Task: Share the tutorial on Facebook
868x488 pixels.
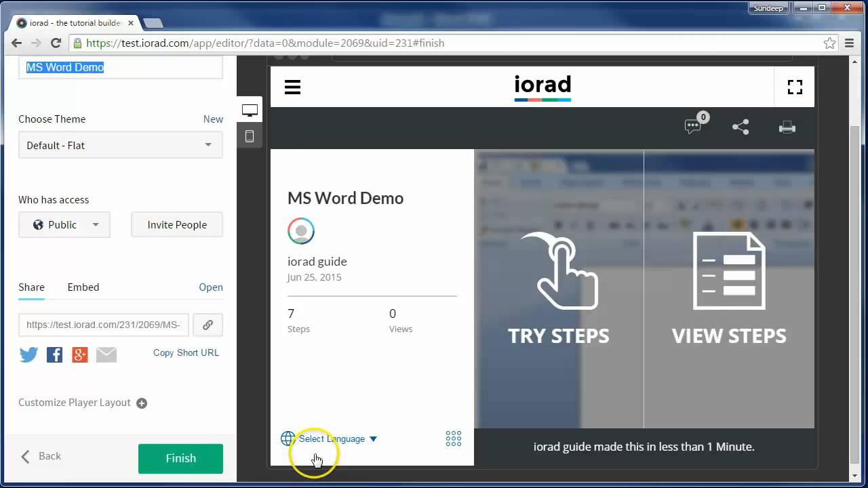Action: coord(54,354)
